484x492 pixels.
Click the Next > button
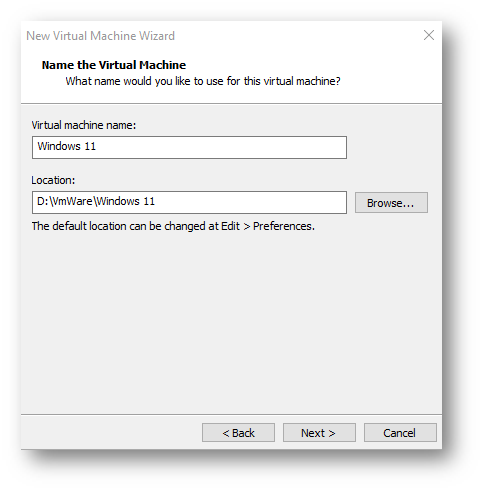click(x=319, y=433)
